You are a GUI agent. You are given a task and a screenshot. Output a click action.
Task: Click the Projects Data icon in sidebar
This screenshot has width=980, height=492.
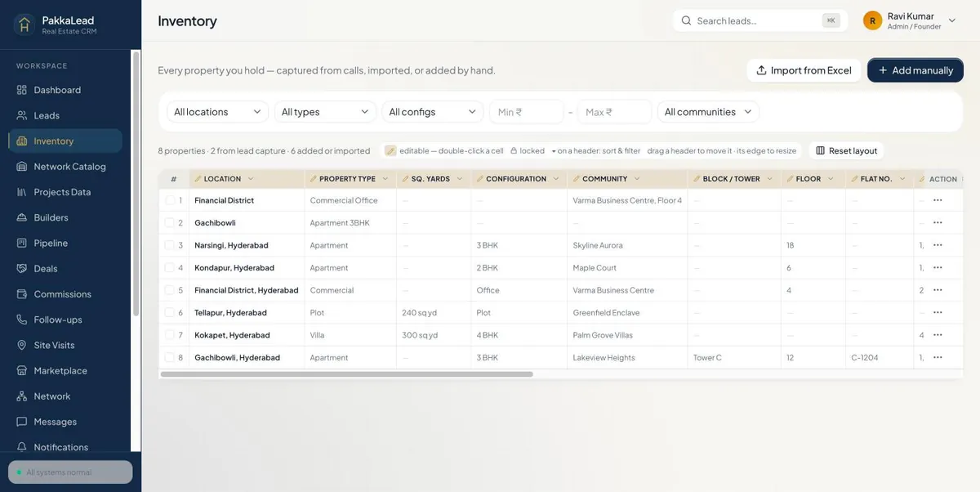point(22,192)
